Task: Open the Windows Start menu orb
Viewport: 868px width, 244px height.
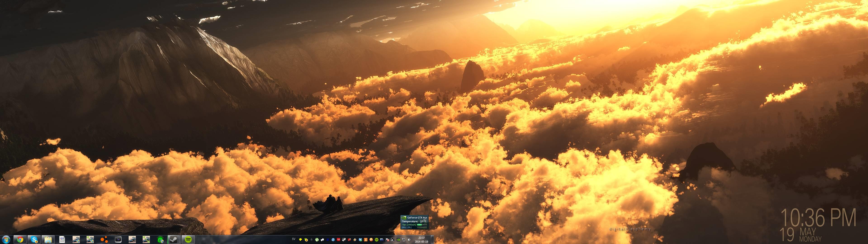Action: pyautogui.click(x=6, y=240)
